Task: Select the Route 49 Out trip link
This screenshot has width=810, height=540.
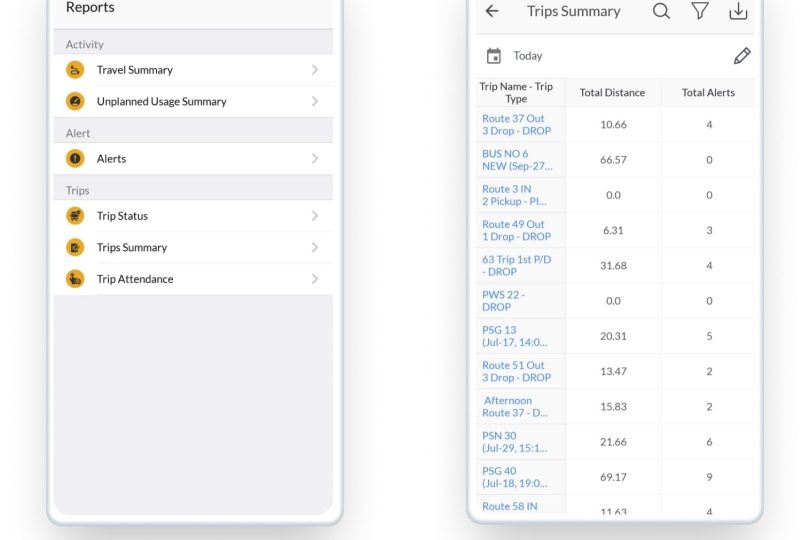Action: [516, 230]
